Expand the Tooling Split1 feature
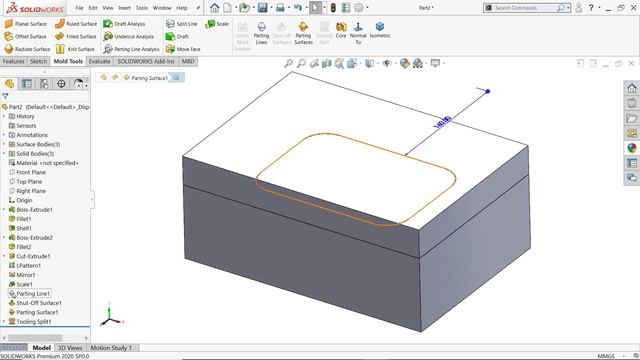 point(4,322)
